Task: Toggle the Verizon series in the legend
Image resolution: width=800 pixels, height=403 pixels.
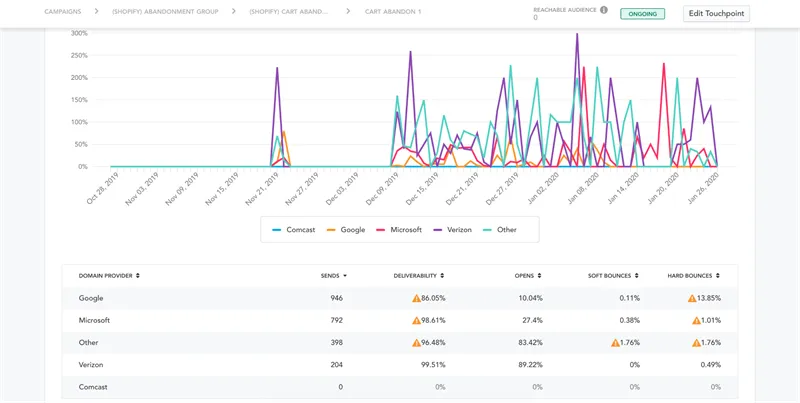Action: click(452, 230)
